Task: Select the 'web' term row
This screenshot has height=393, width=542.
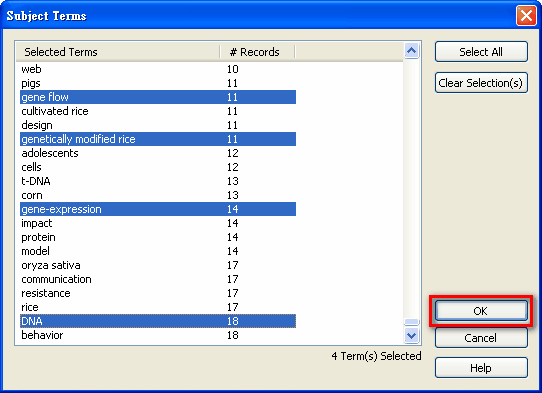Action: 158,69
